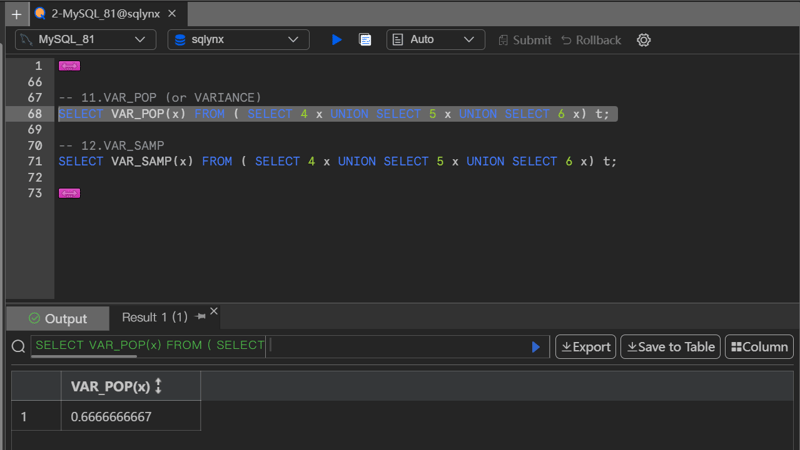Click the Rollback button

[x=591, y=40]
